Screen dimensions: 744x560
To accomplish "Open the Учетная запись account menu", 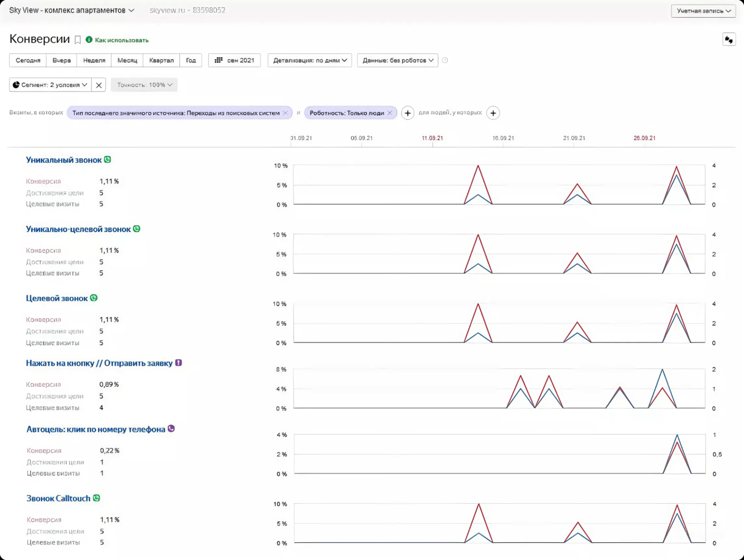I will point(703,11).
